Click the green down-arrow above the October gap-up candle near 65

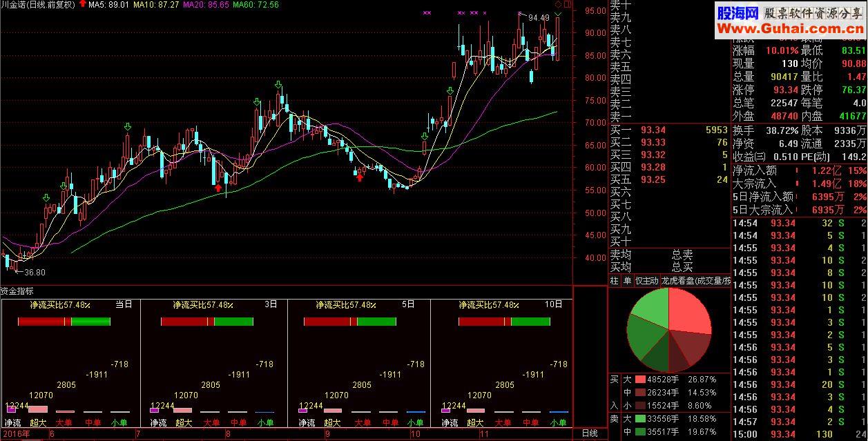425,137
